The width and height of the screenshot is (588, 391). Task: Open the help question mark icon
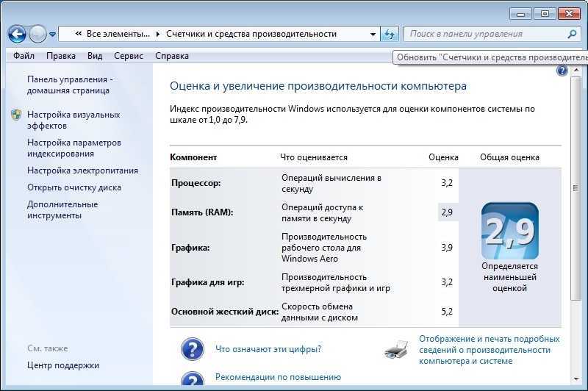(x=562, y=71)
